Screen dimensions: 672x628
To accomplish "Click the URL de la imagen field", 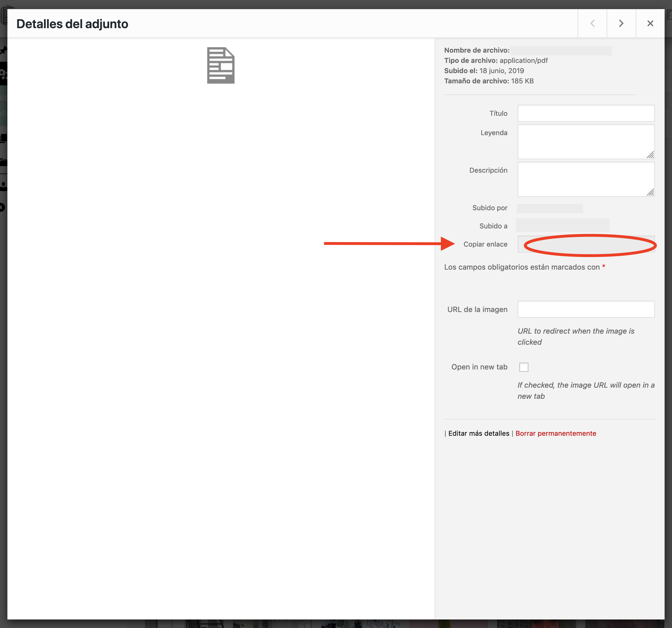I will [586, 309].
